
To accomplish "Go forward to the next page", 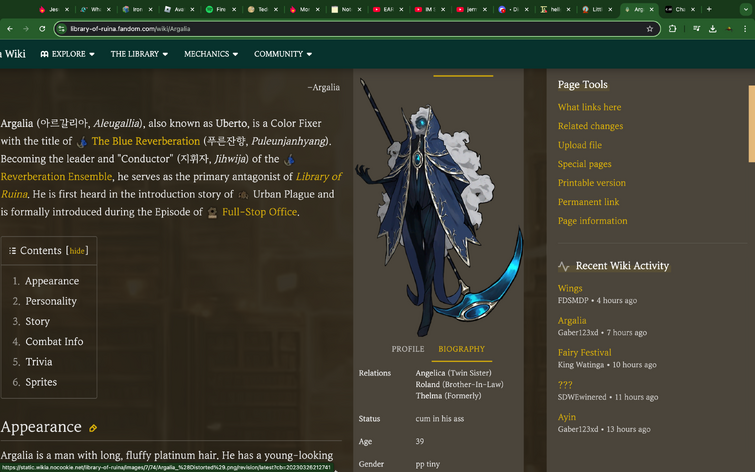I will tap(26, 29).
